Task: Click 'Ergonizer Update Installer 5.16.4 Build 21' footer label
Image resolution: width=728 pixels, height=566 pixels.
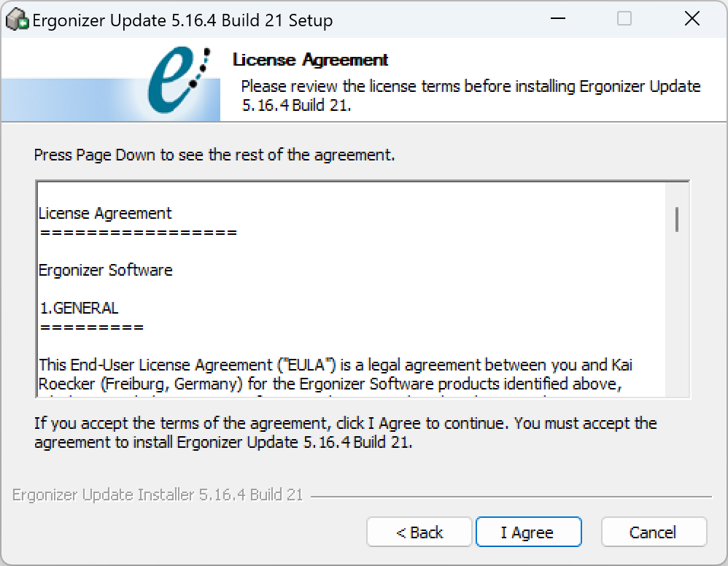Action: (158, 495)
